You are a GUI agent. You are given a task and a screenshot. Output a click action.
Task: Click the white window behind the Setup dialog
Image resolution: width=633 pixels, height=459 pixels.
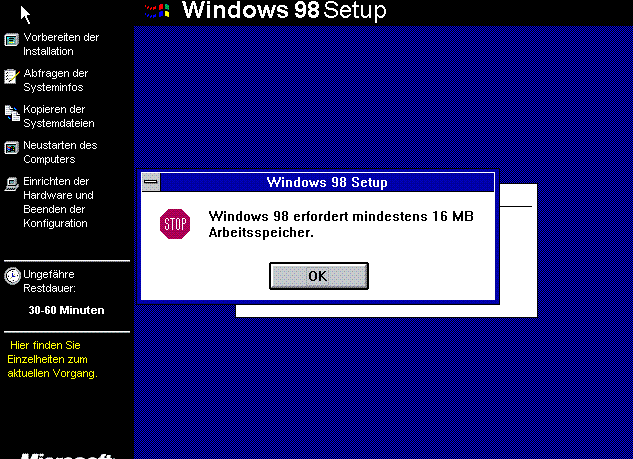pos(518,250)
